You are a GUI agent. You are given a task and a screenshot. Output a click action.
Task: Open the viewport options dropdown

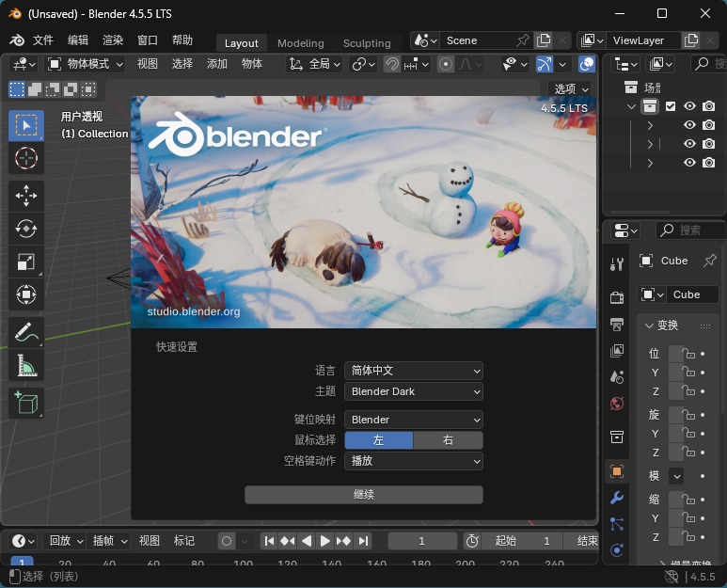click(x=572, y=88)
